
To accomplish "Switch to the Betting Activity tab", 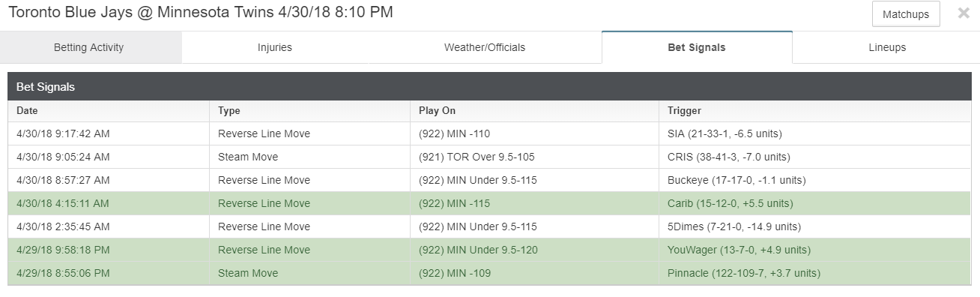I will pos(88,47).
